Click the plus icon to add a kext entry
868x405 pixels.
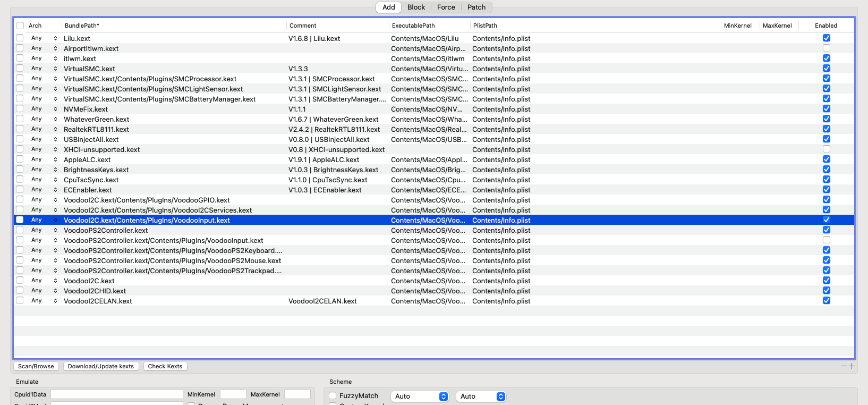[x=852, y=366]
